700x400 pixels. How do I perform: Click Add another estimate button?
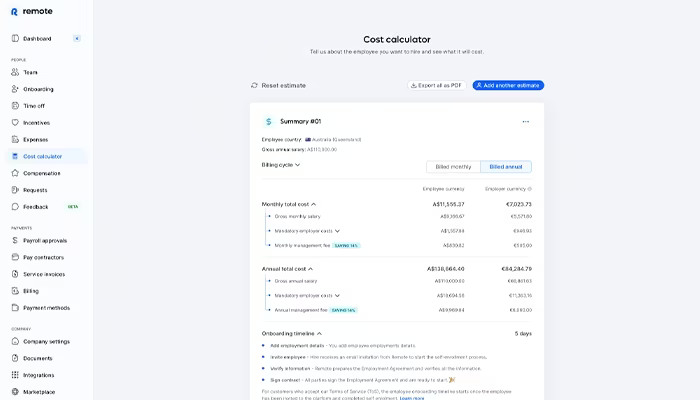508,85
